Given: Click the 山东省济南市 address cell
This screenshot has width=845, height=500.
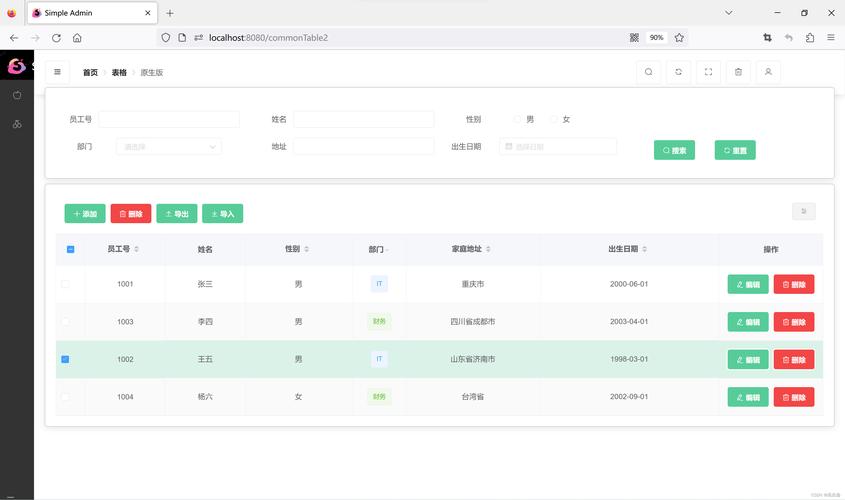Looking at the screenshot, I should pos(473,359).
